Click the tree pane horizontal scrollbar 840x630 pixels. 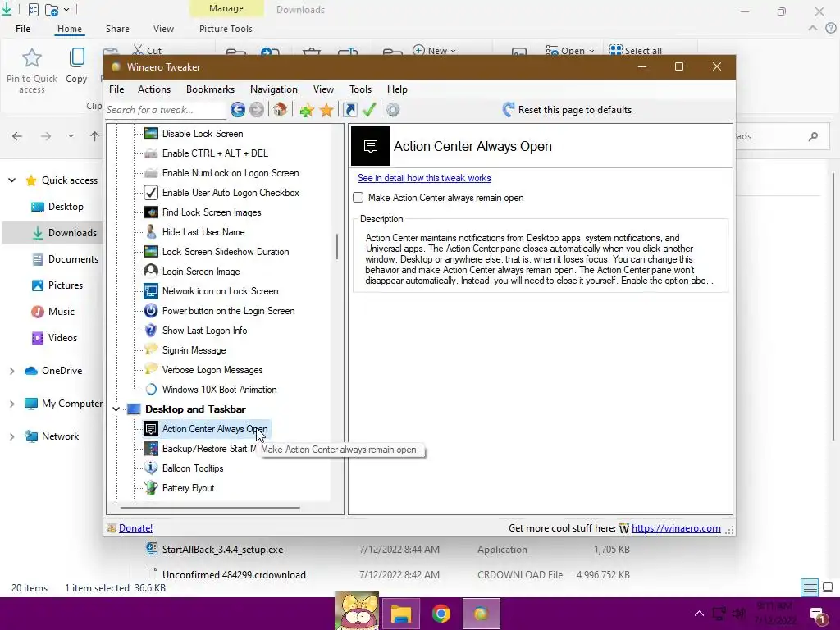tap(210, 507)
